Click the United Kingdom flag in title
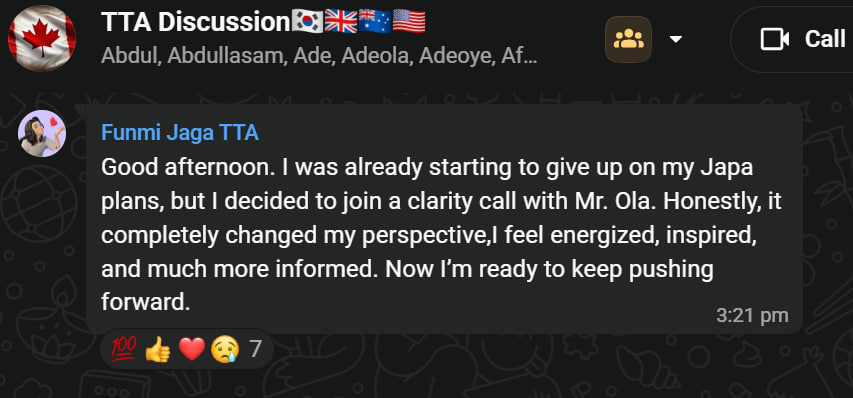 pos(341,22)
